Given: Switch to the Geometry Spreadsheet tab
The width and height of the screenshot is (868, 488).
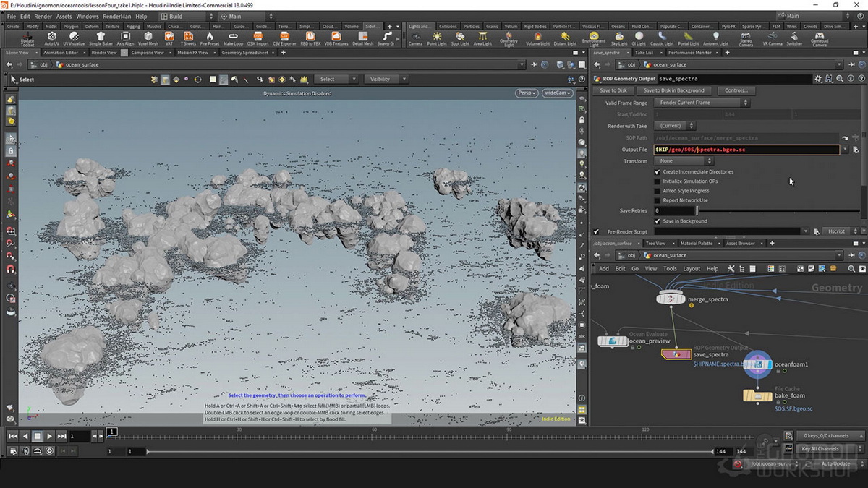Looking at the screenshot, I should (244, 53).
